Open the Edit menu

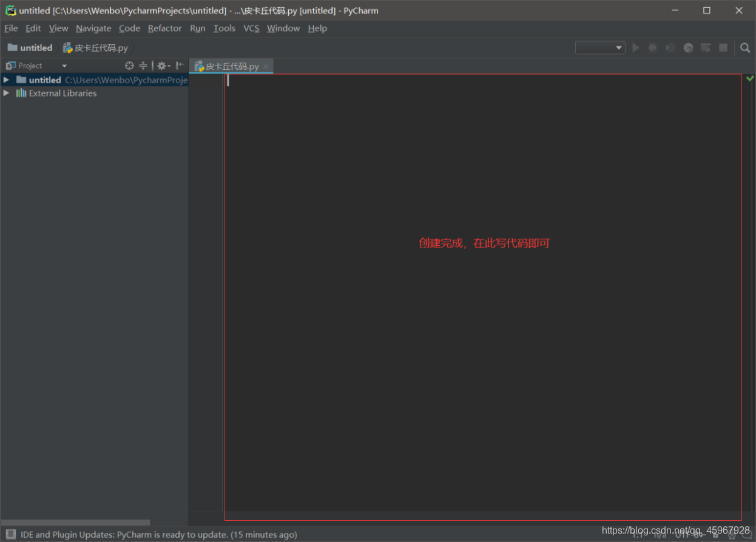coord(33,28)
